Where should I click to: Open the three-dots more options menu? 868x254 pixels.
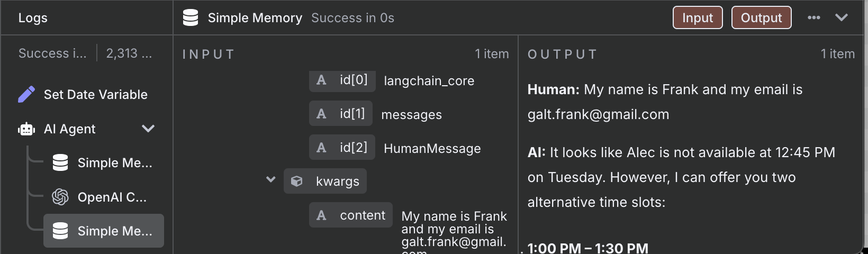[x=814, y=17]
